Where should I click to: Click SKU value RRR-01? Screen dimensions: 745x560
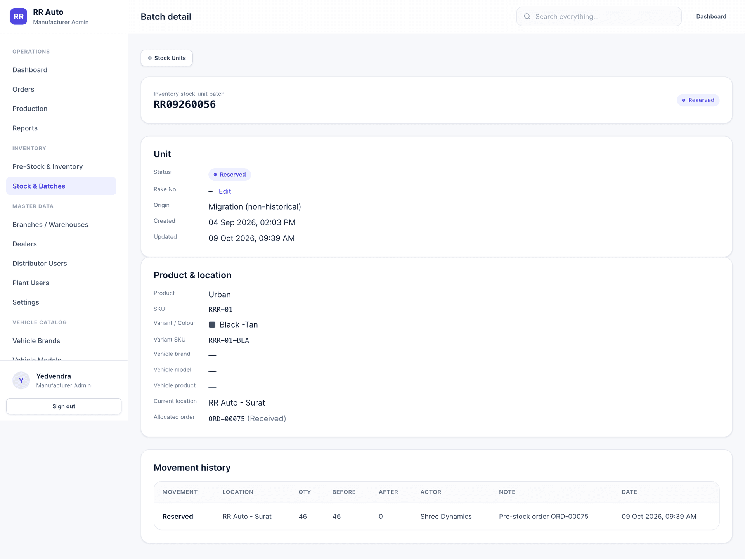(220, 310)
